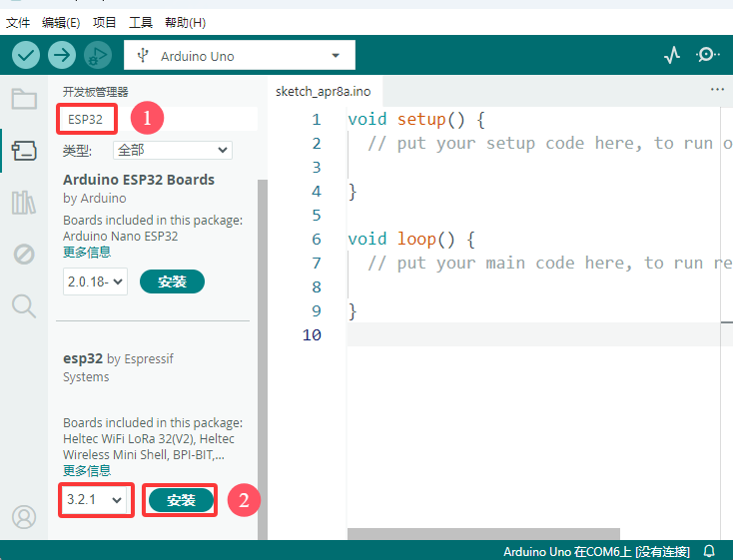Open the Search sidebar panel
Viewport: 734px width, 560px height.
coord(24,306)
